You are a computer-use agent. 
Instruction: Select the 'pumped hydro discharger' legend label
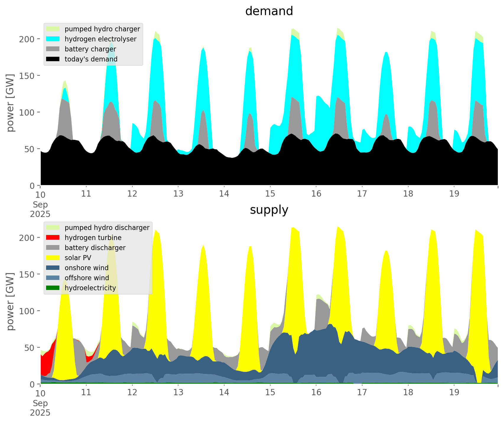[x=107, y=228]
